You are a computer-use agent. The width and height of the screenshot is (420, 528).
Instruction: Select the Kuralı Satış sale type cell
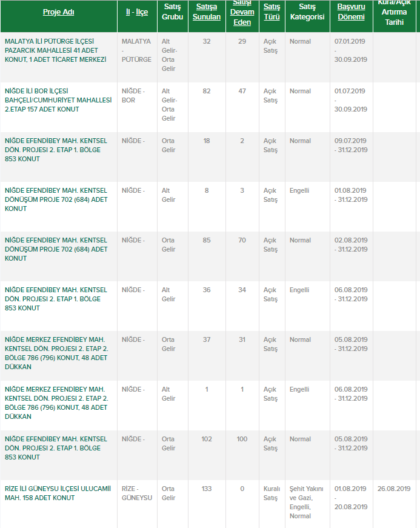(x=270, y=493)
